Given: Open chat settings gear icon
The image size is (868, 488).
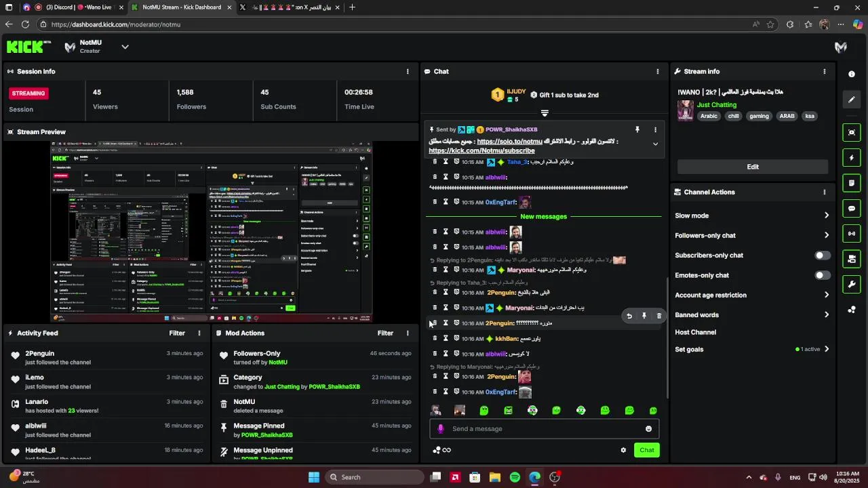Looking at the screenshot, I should (623, 450).
